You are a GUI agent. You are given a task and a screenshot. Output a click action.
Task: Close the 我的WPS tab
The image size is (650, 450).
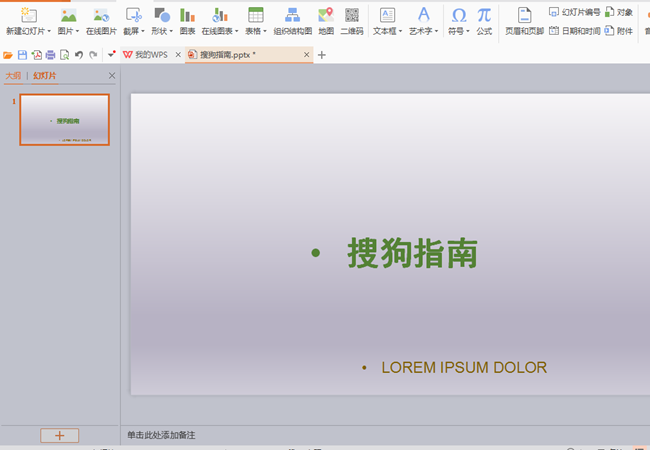click(178, 55)
